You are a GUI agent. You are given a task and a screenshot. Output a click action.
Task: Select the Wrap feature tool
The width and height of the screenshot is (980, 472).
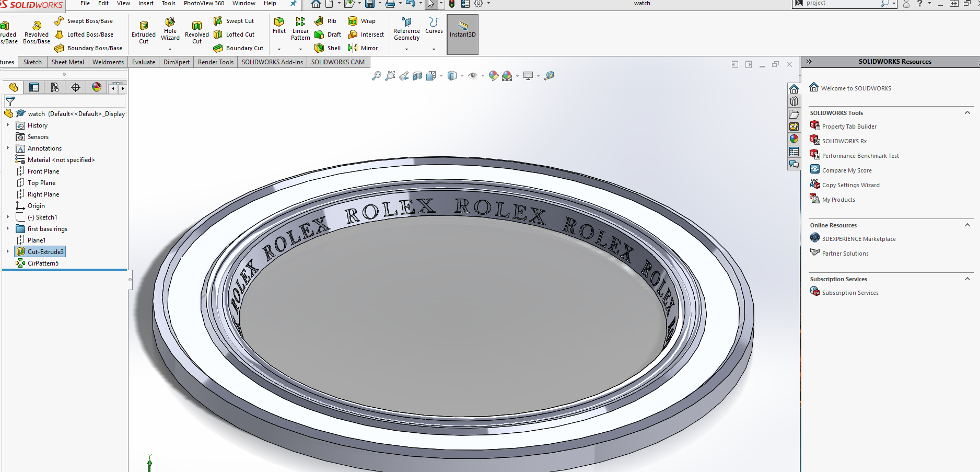(x=361, y=21)
